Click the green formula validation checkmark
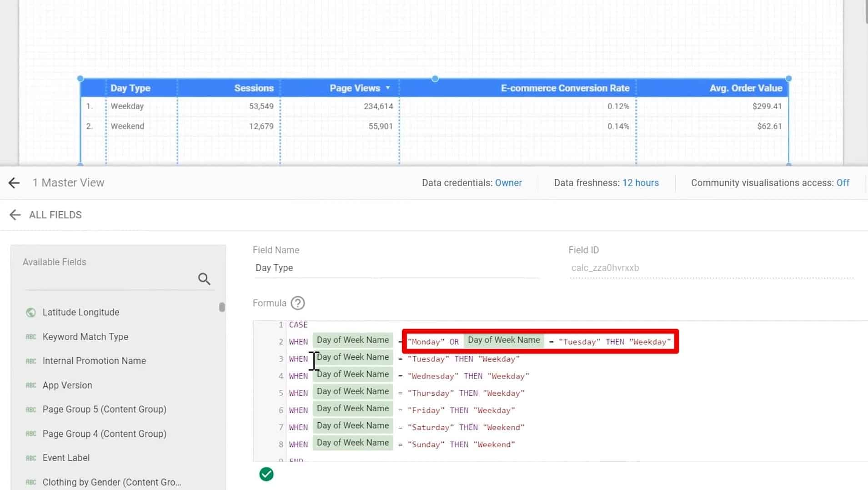 pyautogui.click(x=266, y=474)
